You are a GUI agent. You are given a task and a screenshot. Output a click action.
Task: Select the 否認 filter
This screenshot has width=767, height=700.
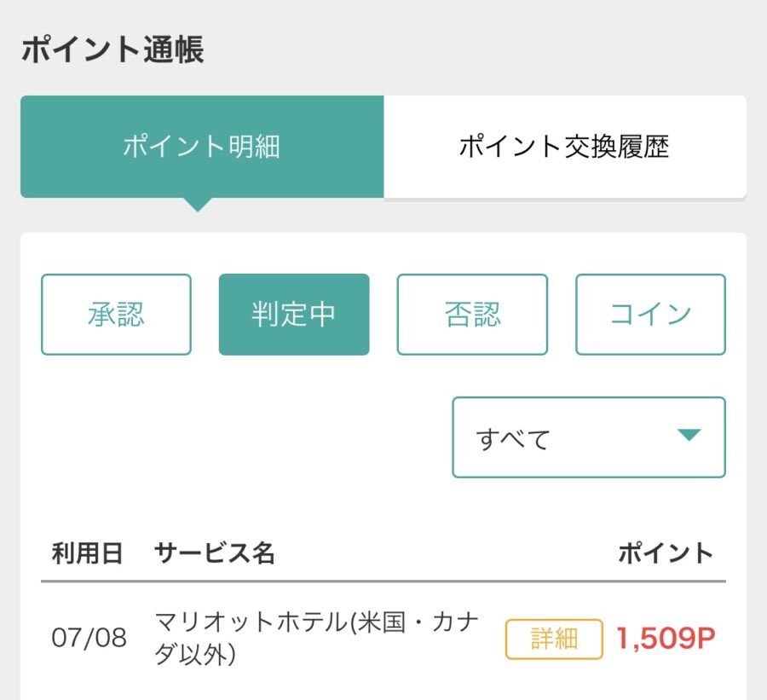(472, 315)
